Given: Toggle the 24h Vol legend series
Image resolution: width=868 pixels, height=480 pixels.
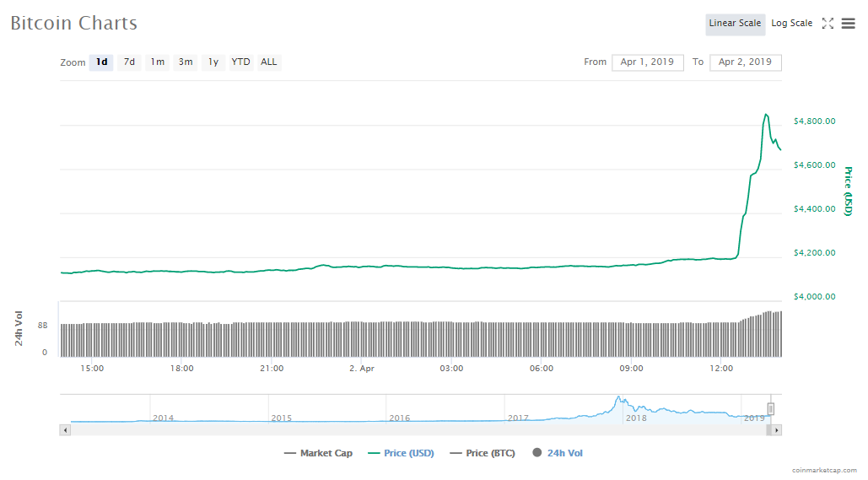Looking at the screenshot, I should pyautogui.click(x=558, y=453).
